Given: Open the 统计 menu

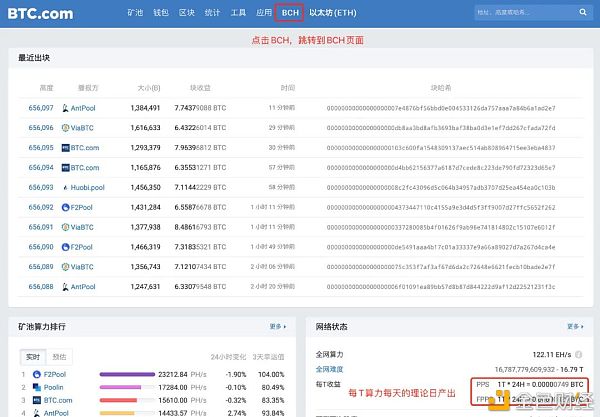Looking at the screenshot, I should pos(212,13).
